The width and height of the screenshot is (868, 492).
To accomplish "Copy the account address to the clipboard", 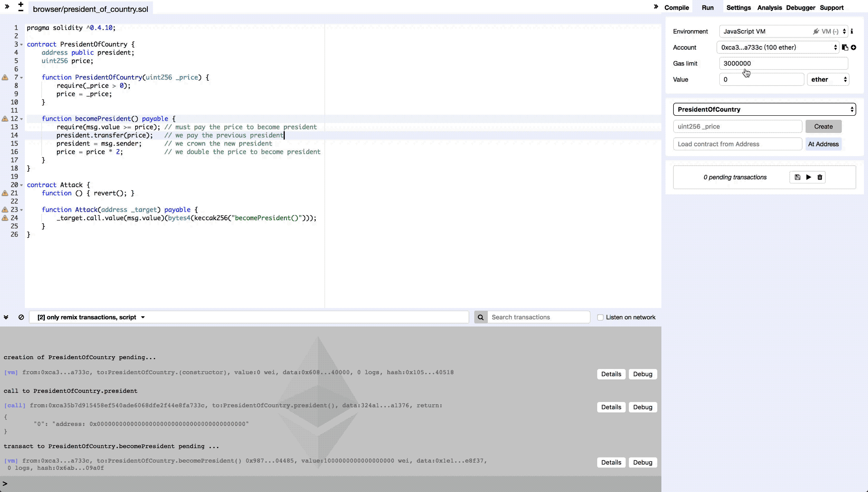I will [x=845, y=47].
